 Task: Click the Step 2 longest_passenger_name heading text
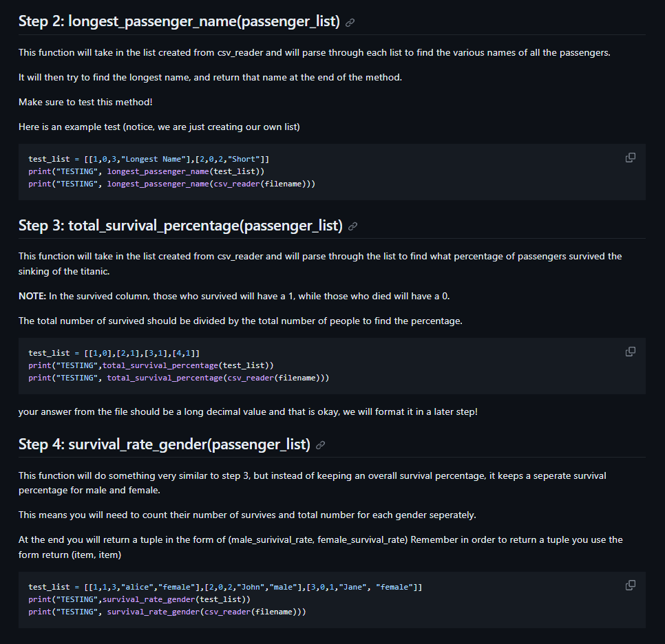tap(179, 21)
